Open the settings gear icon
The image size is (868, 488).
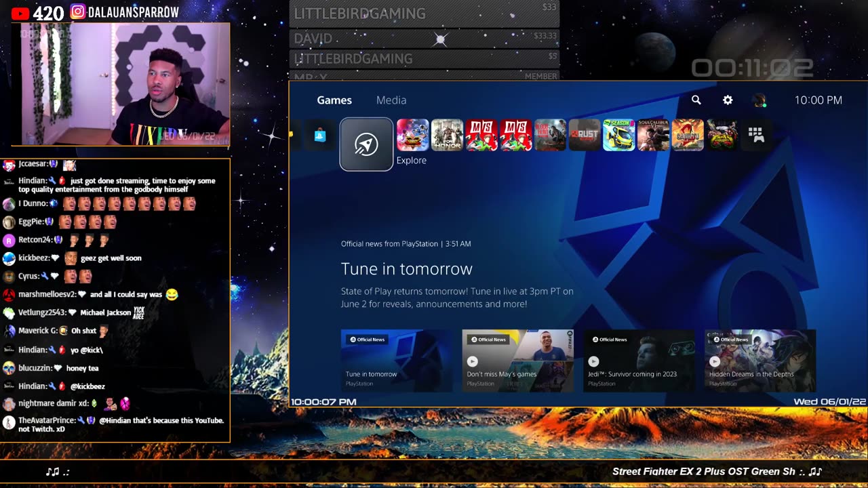(728, 100)
